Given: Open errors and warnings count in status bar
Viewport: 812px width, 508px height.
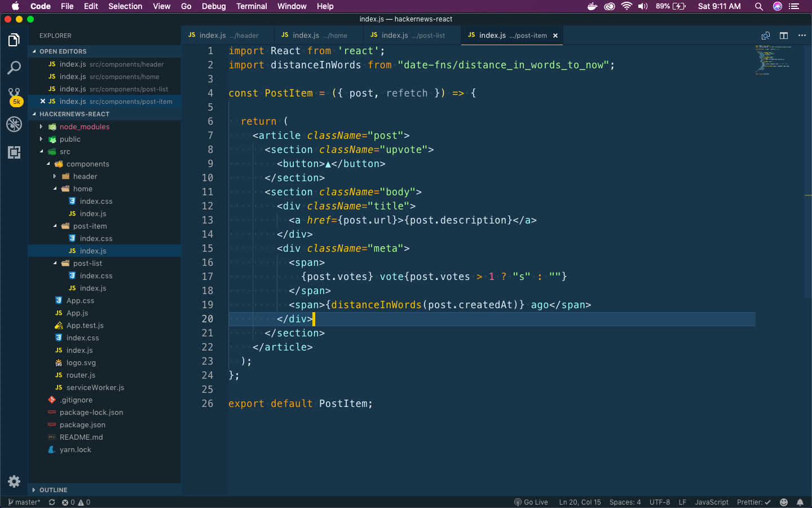Looking at the screenshot, I should [76, 502].
